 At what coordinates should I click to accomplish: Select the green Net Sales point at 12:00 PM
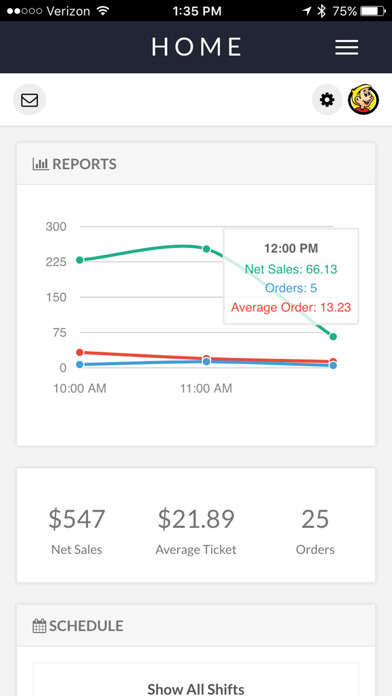333,336
